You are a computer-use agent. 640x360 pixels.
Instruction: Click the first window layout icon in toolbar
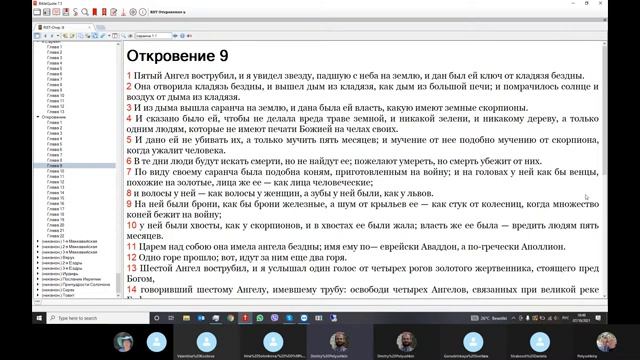tap(37, 12)
